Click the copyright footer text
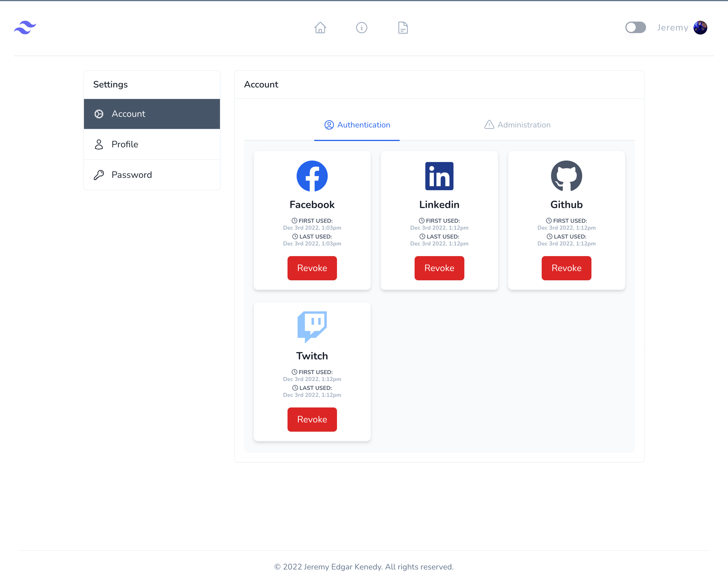The width and height of the screenshot is (728, 583). pyautogui.click(x=364, y=567)
